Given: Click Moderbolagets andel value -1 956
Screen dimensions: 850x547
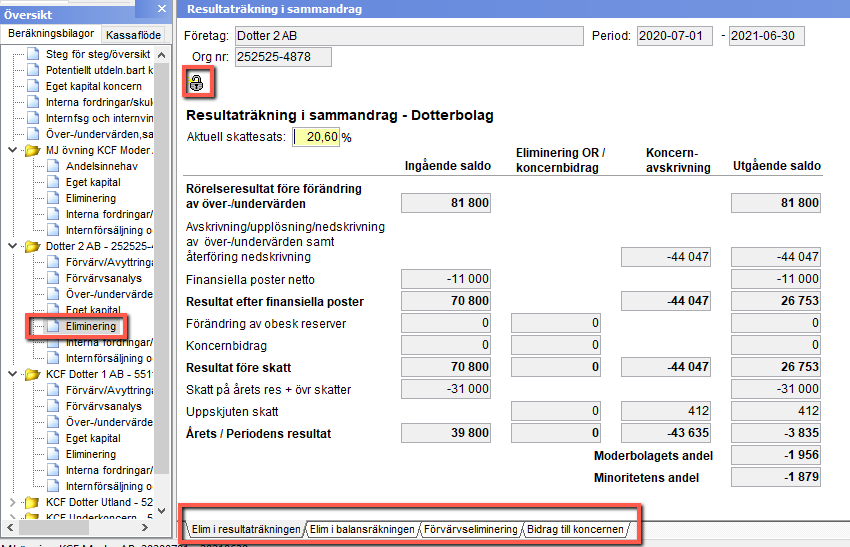Looking at the screenshot, I should (x=776, y=455).
